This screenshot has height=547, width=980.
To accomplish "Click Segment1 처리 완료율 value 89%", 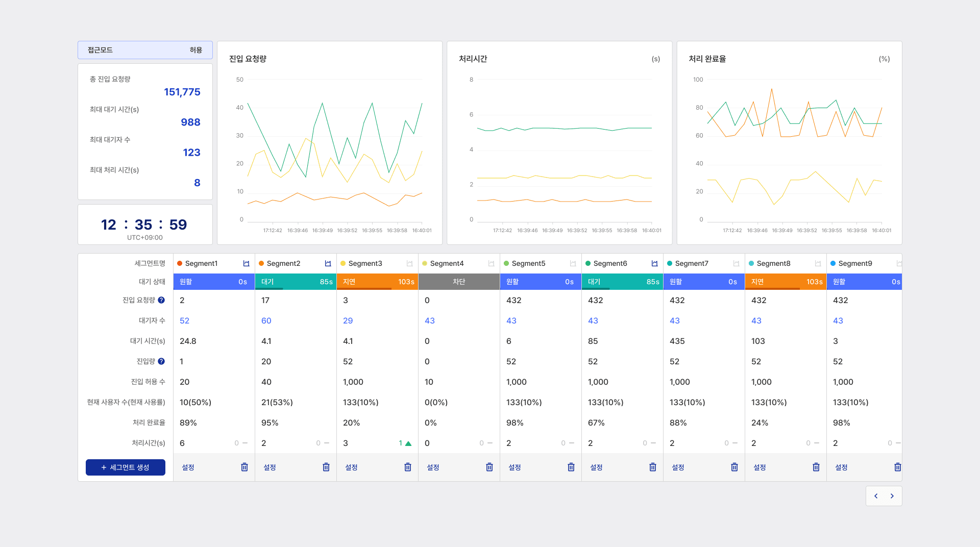I will click(188, 422).
